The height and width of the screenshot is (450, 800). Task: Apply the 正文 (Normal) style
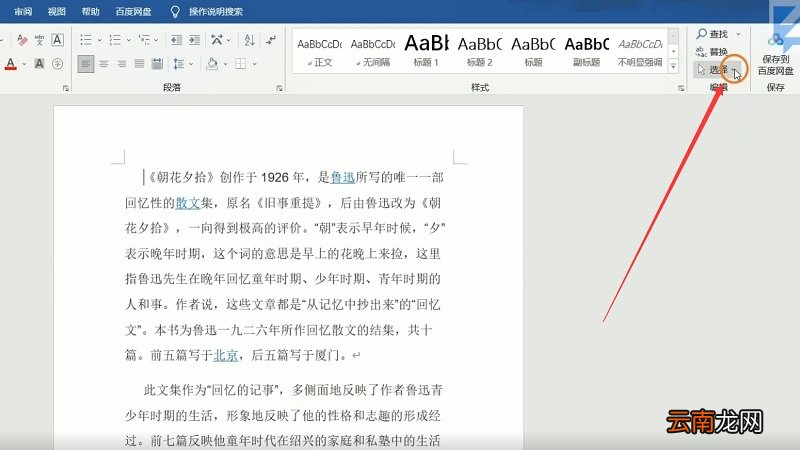[x=320, y=52]
